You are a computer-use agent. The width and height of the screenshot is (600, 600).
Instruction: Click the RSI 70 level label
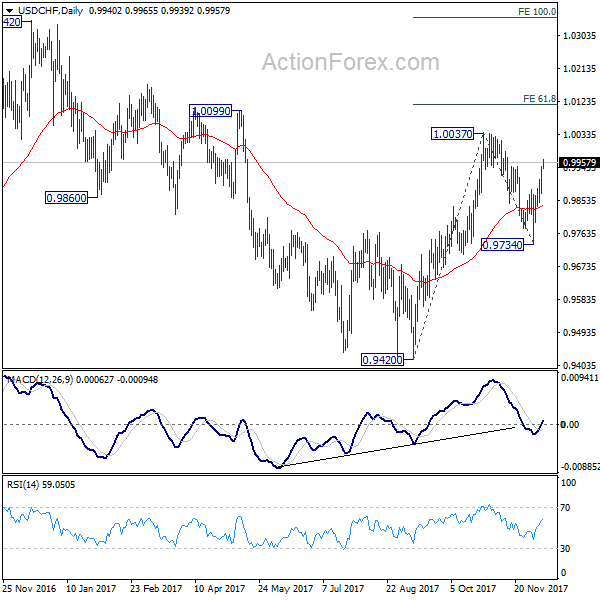coord(565,507)
